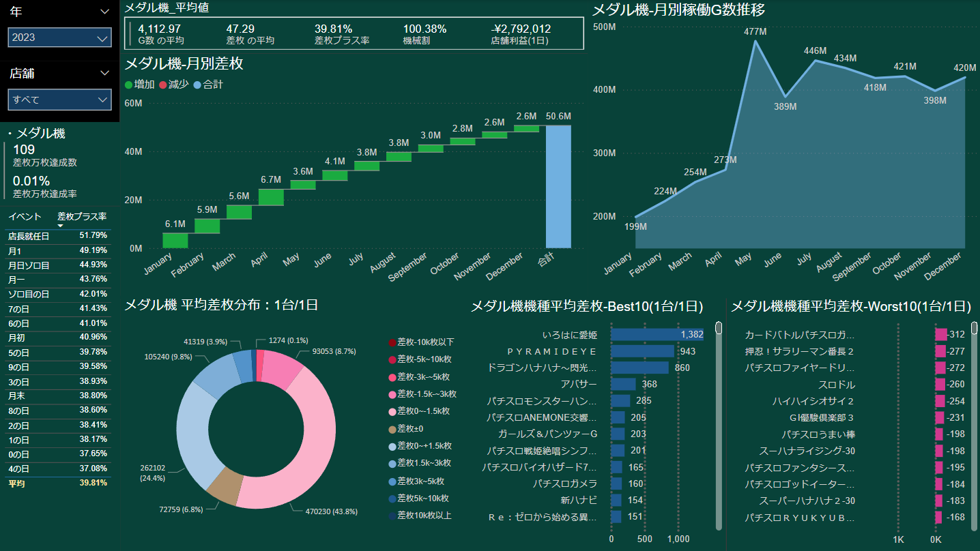Click the red 減少 legend marker
The width and height of the screenshot is (980, 551).
pyautogui.click(x=162, y=85)
